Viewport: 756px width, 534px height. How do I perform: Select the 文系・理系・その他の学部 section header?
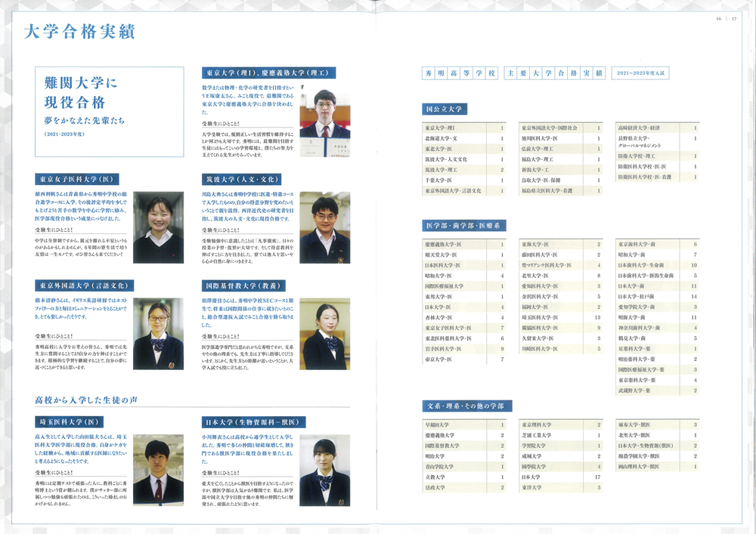(466, 406)
